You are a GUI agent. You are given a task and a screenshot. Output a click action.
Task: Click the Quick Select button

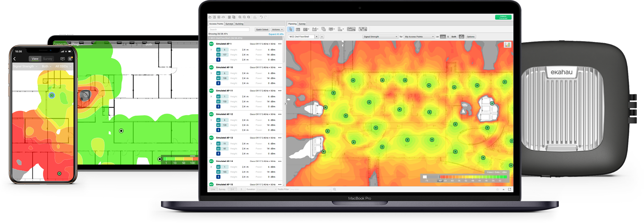tap(262, 29)
